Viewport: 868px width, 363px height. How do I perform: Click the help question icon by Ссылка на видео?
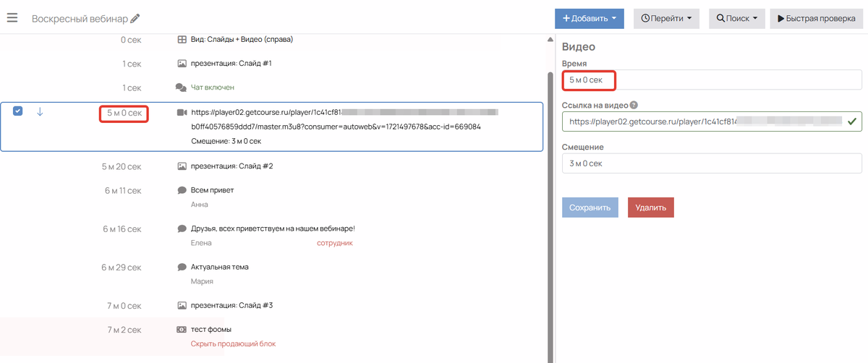click(x=634, y=105)
